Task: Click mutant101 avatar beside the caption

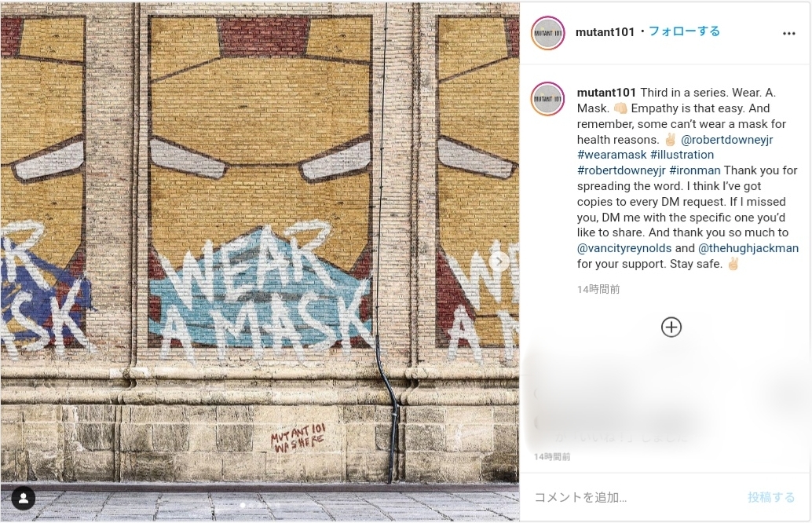Action: coord(548,99)
